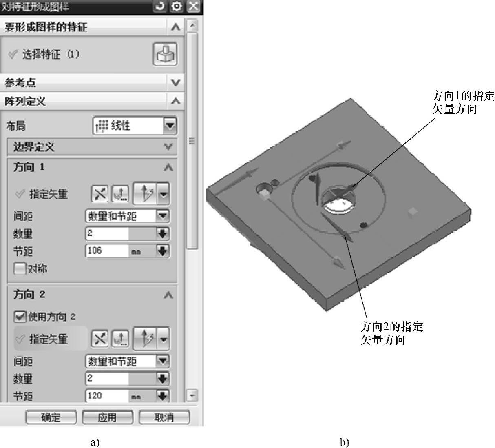Click Reverse Direction icon in 方向 2
Screen dimensions: 495x448
tap(100, 339)
